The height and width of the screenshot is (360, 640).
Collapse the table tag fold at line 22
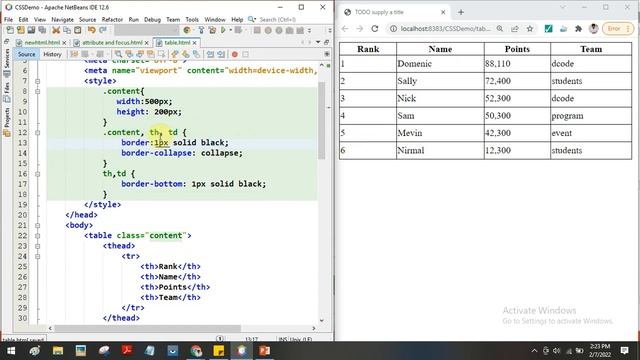pyautogui.click(x=38, y=236)
